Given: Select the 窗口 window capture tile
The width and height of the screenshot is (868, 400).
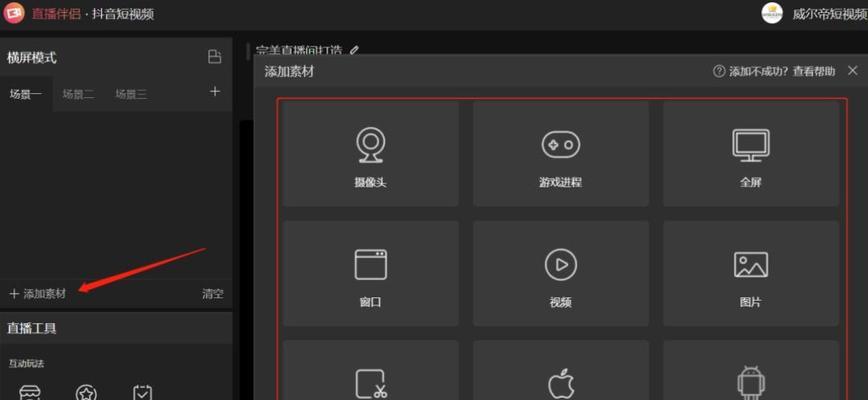Looking at the screenshot, I should (x=370, y=273).
